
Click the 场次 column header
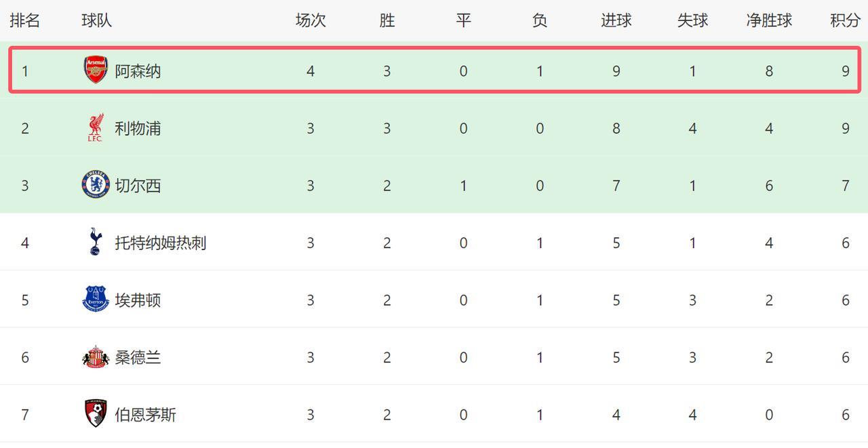point(311,20)
